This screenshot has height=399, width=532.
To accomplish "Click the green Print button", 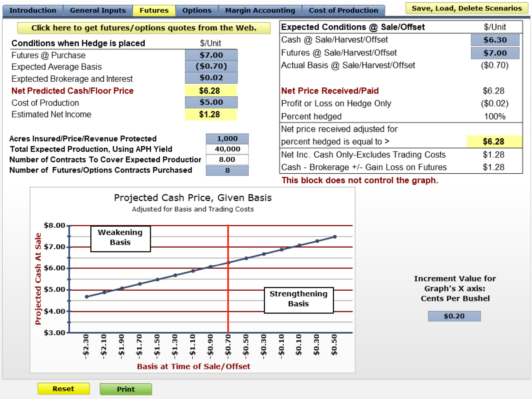I will pyautogui.click(x=126, y=389).
